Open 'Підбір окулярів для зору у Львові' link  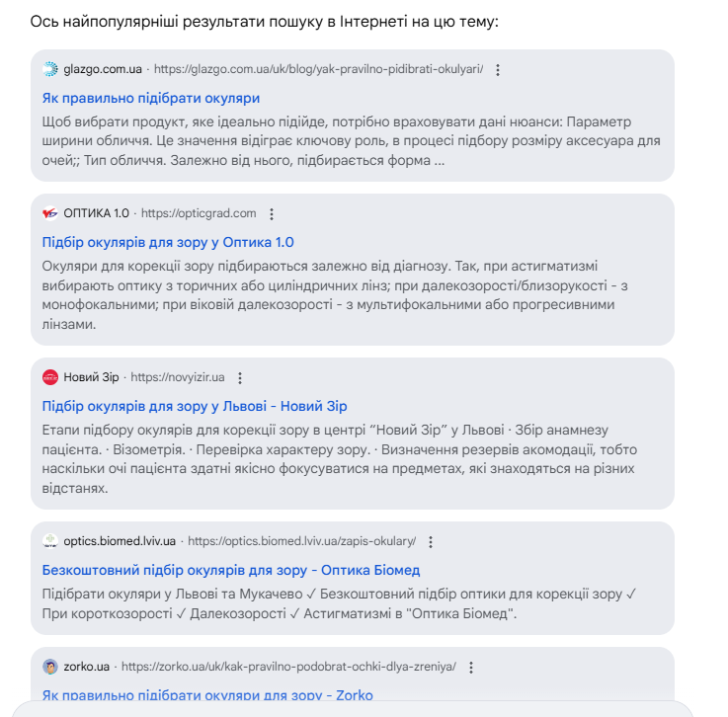click(x=195, y=406)
